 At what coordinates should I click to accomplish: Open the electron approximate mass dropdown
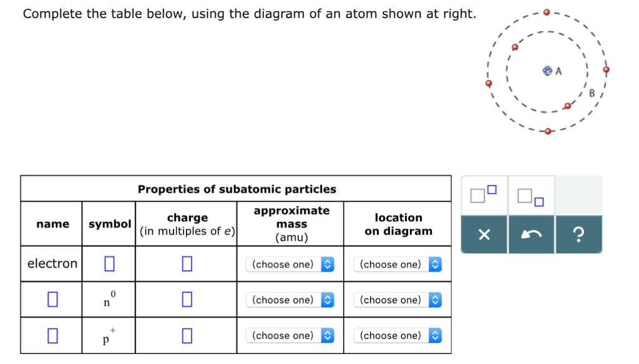[291, 264]
